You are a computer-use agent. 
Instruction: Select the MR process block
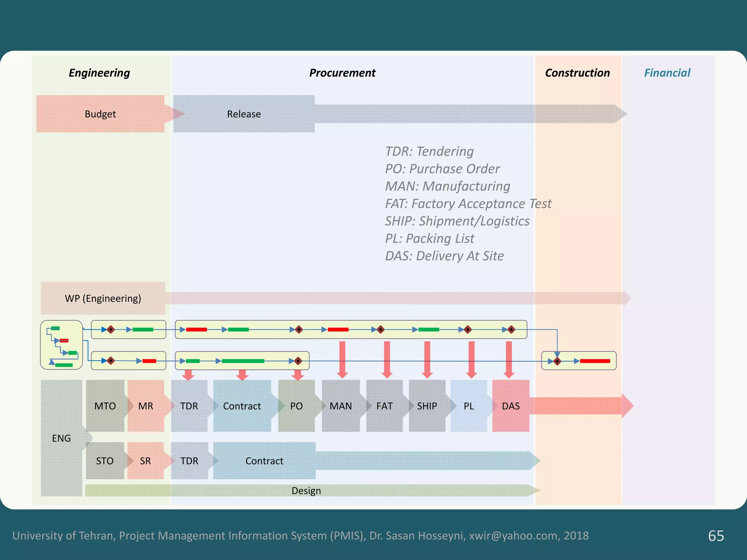click(x=146, y=406)
